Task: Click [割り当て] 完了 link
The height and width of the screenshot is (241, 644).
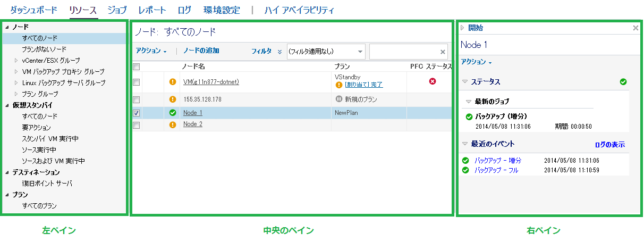Action: 363,85
